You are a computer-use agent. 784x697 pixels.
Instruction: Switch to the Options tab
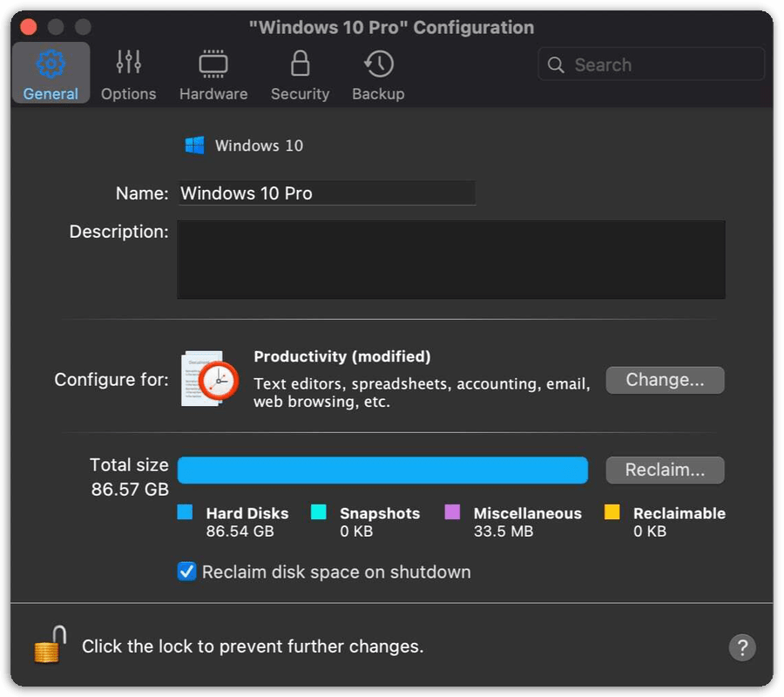pyautogui.click(x=129, y=75)
